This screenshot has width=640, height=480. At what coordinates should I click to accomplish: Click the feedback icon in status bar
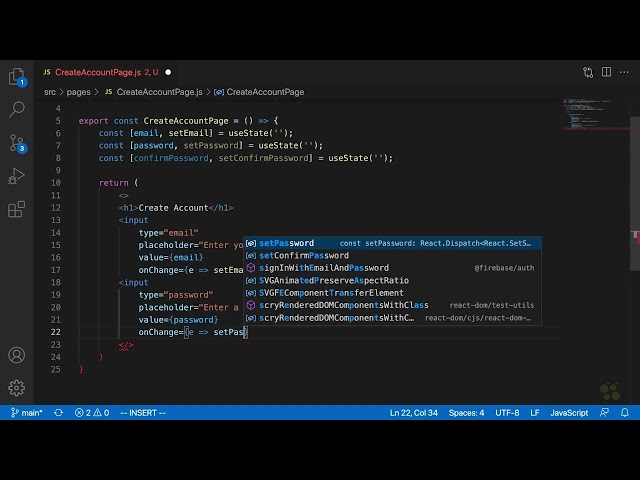coord(604,413)
